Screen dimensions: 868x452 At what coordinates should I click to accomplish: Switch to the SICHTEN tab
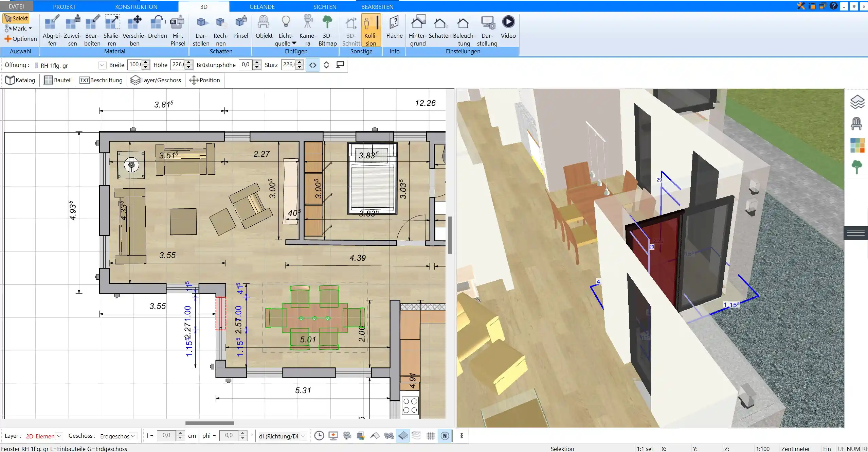pos(325,6)
